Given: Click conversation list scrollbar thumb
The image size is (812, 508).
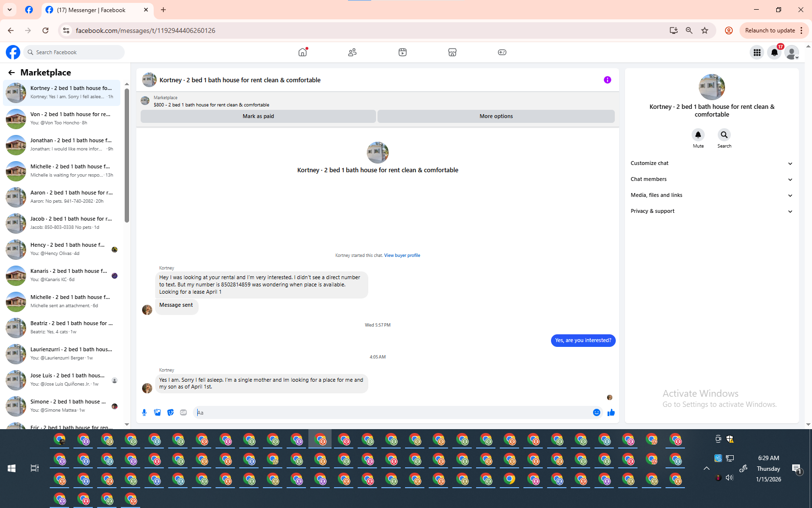Looking at the screenshot, I should tap(127, 155).
